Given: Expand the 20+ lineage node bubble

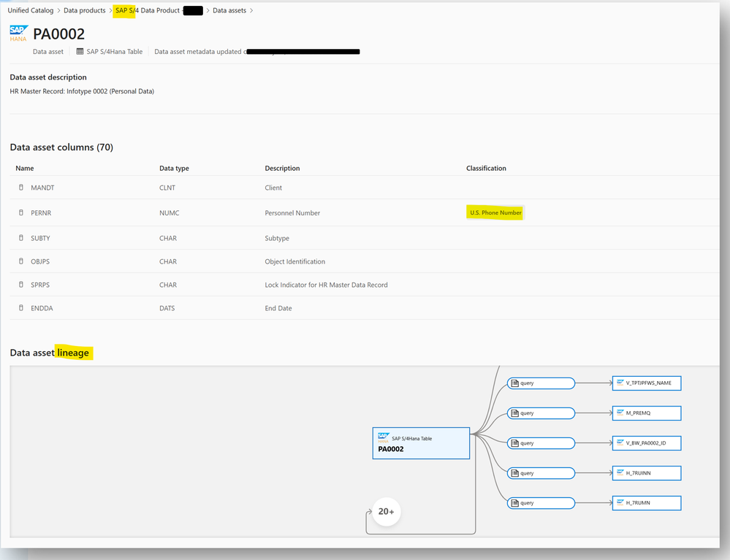Looking at the screenshot, I should 387,512.
